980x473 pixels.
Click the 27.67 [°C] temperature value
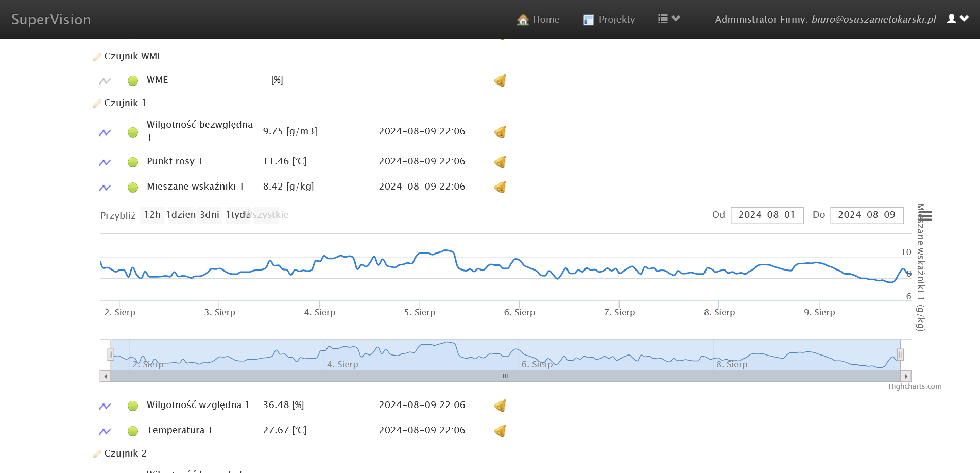[x=285, y=430]
